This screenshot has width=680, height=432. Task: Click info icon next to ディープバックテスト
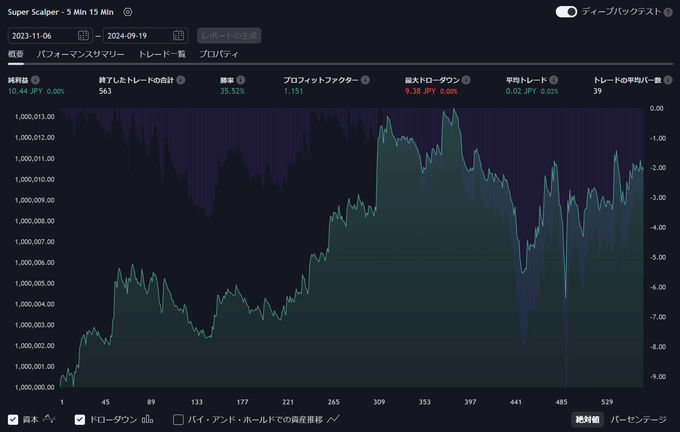pyautogui.click(x=669, y=12)
